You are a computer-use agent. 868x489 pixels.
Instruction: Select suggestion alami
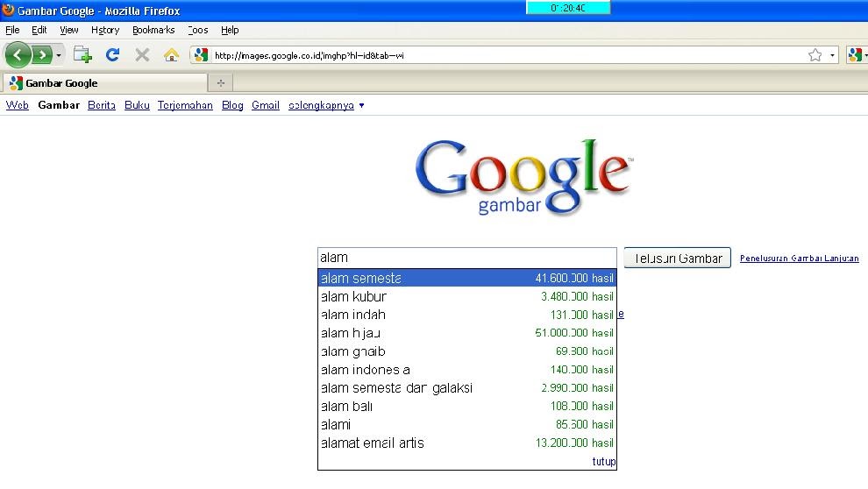pos(466,424)
